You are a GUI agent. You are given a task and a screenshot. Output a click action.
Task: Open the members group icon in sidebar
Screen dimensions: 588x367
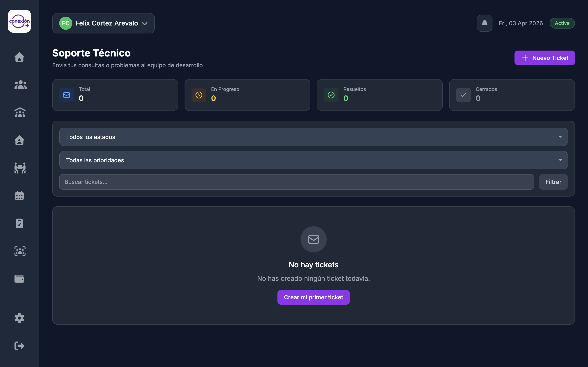click(x=20, y=85)
